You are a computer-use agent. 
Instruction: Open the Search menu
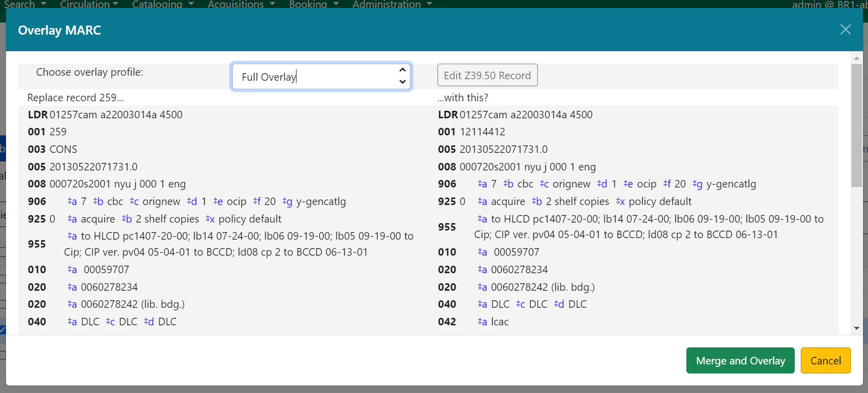click(25, 5)
